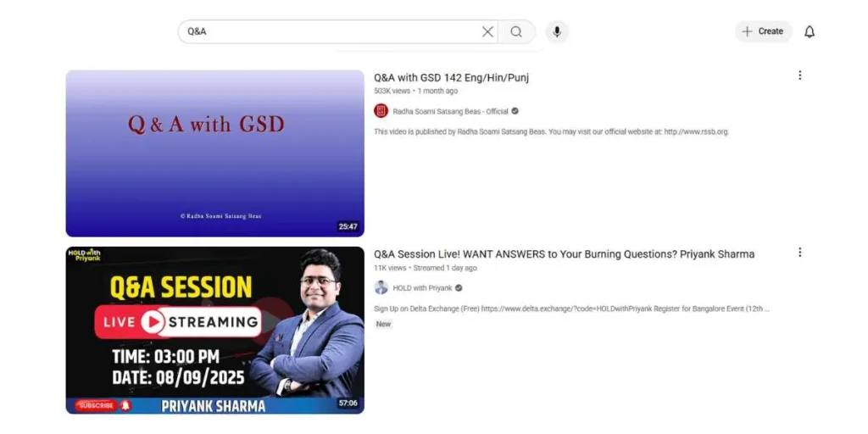Viewport: 868px width, 434px height.
Task: Click the 57:06 duration badge
Action: click(x=348, y=403)
